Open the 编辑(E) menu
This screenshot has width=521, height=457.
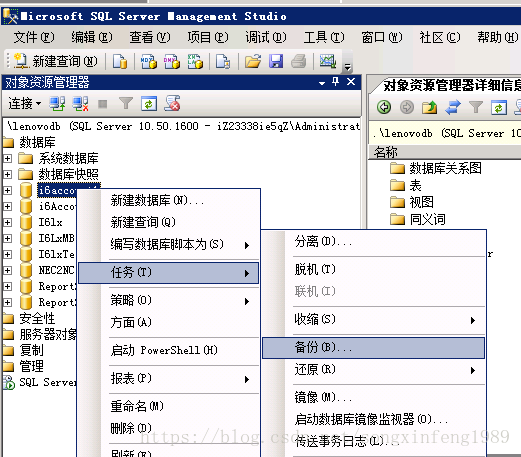tap(92, 37)
